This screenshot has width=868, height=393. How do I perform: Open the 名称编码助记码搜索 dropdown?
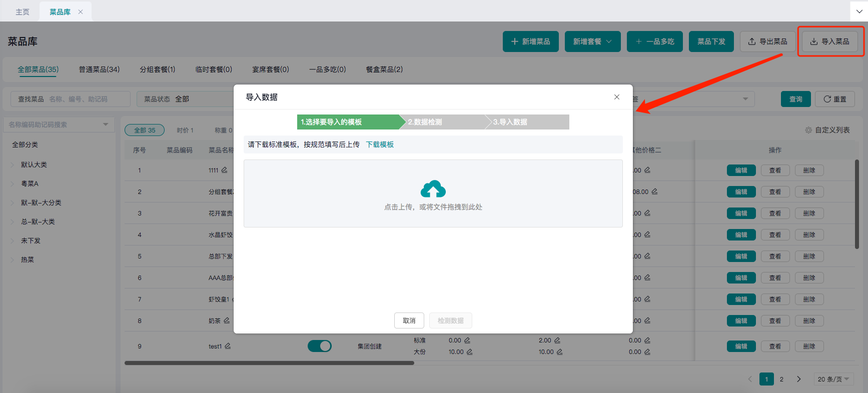(59, 124)
